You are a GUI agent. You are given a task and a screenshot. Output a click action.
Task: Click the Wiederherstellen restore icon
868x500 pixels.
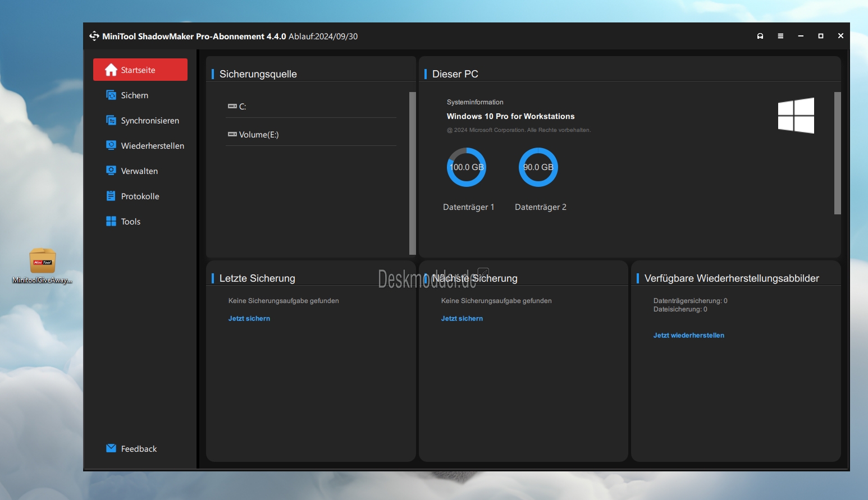click(x=111, y=145)
